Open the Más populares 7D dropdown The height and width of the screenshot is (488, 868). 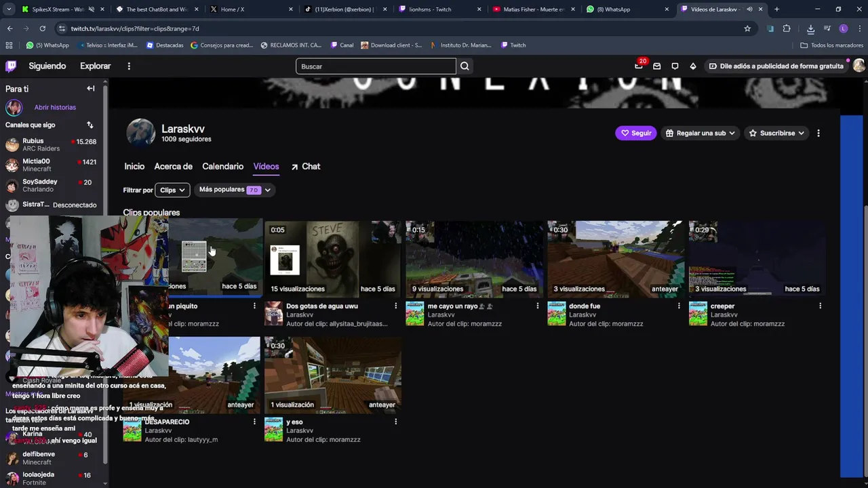(235, 190)
